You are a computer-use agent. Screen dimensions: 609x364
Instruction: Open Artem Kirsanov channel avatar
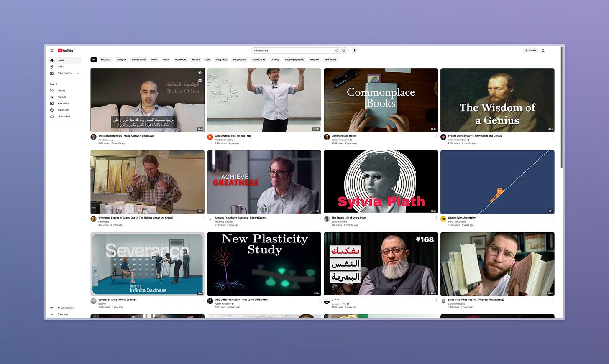click(210, 301)
